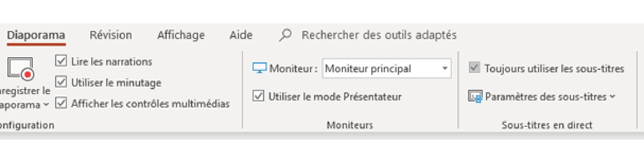Expand the Paramètres des sous-titres chevron
This screenshot has width=644, height=151.
613,97
